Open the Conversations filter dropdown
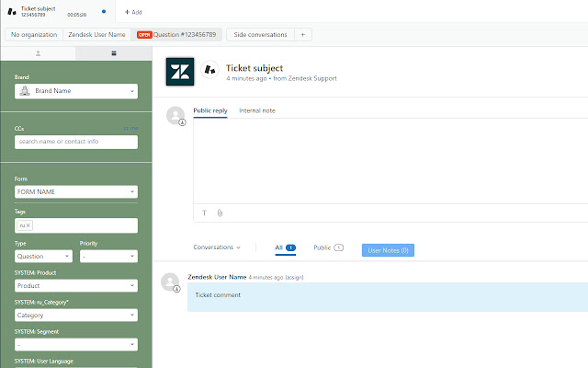The height and width of the screenshot is (368, 588). click(x=217, y=247)
